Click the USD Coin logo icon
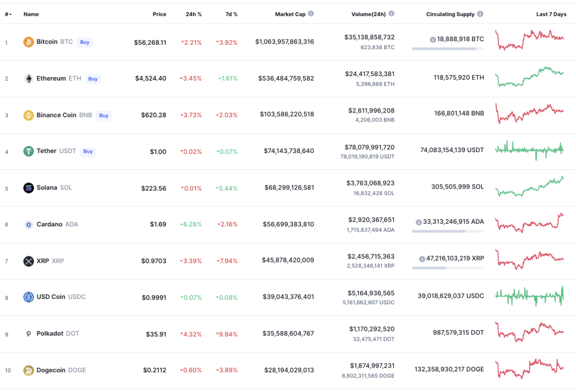The image size is (576, 392). pyautogui.click(x=28, y=297)
